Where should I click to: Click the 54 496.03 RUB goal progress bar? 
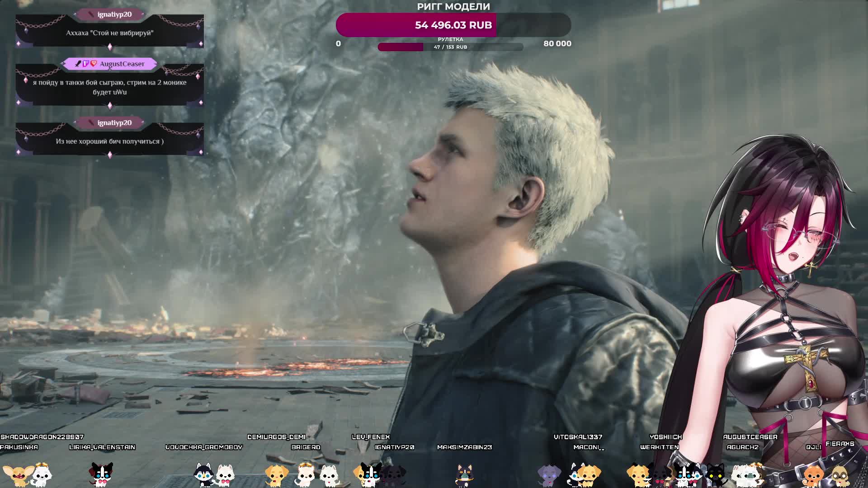pyautogui.click(x=453, y=25)
